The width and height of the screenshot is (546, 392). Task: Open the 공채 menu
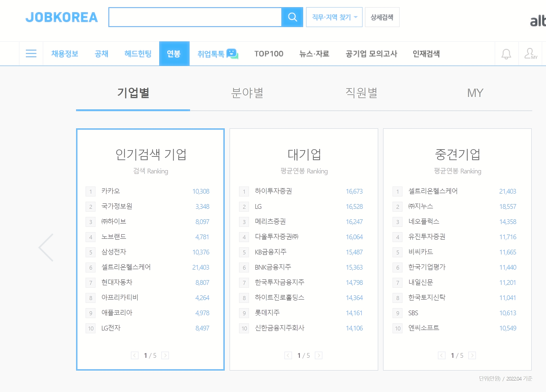coord(101,53)
